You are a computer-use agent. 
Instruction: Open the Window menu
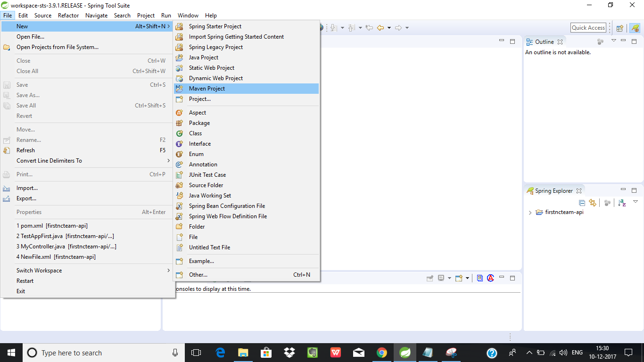tap(188, 15)
